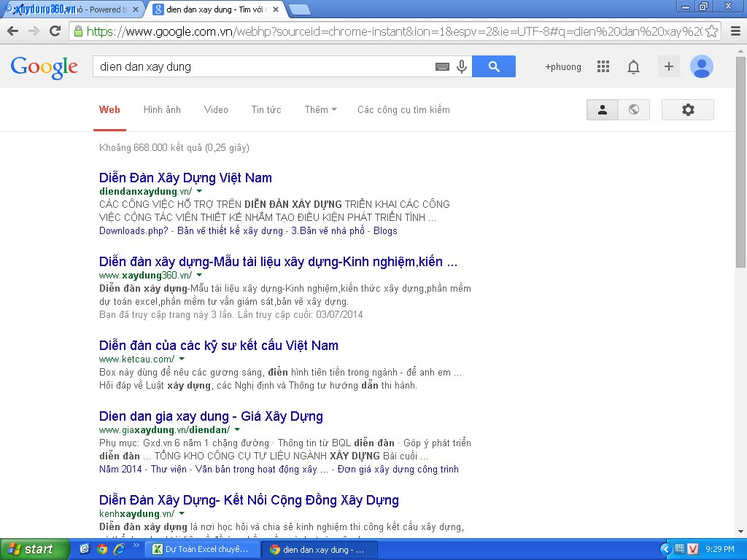Click the search query input field
747x560 pixels.
(263, 66)
